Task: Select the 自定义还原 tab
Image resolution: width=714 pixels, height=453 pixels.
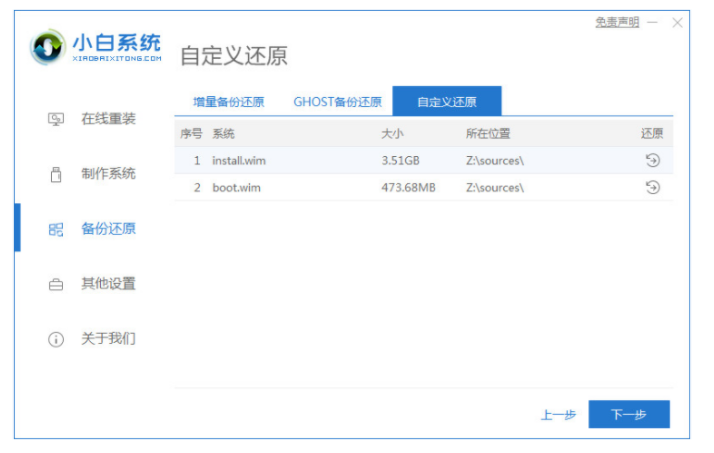Action: click(446, 102)
